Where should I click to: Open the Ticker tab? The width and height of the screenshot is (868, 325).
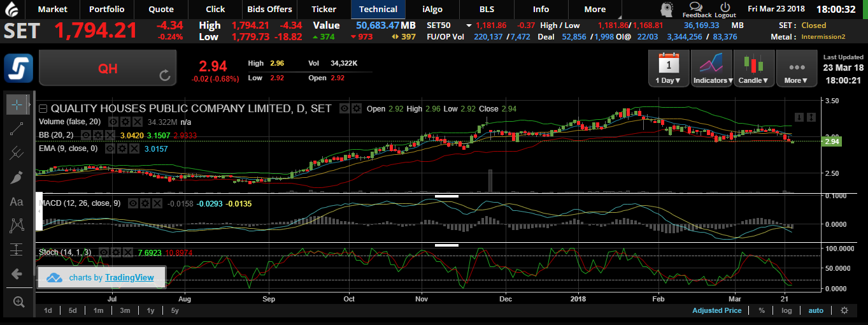[x=324, y=9]
